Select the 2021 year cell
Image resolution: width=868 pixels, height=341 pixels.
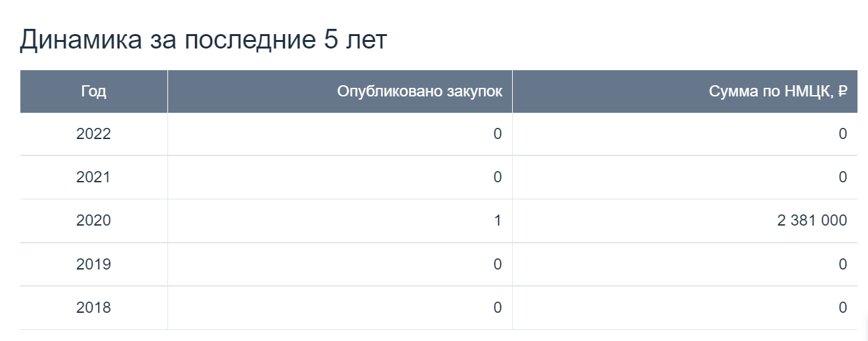coord(94,178)
